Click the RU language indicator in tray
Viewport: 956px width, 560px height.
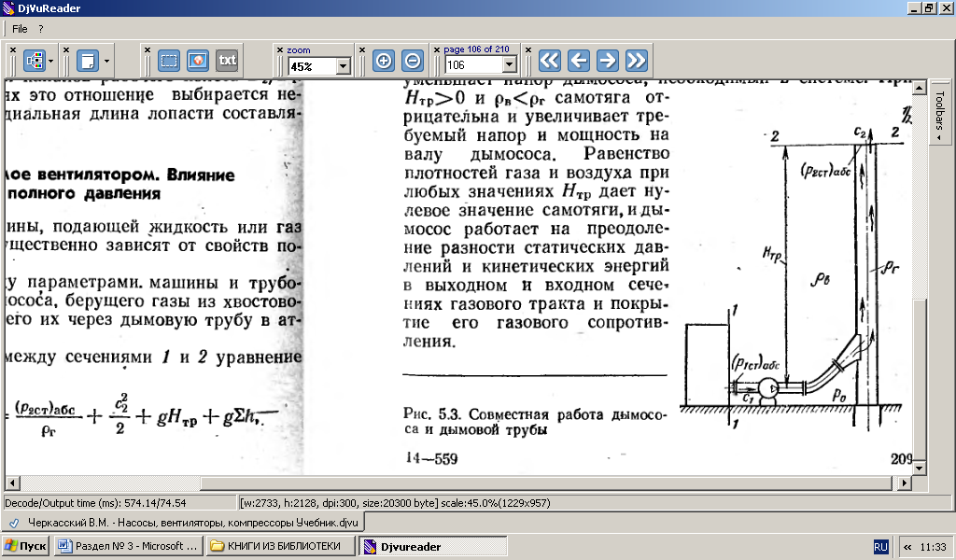coord(880,546)
